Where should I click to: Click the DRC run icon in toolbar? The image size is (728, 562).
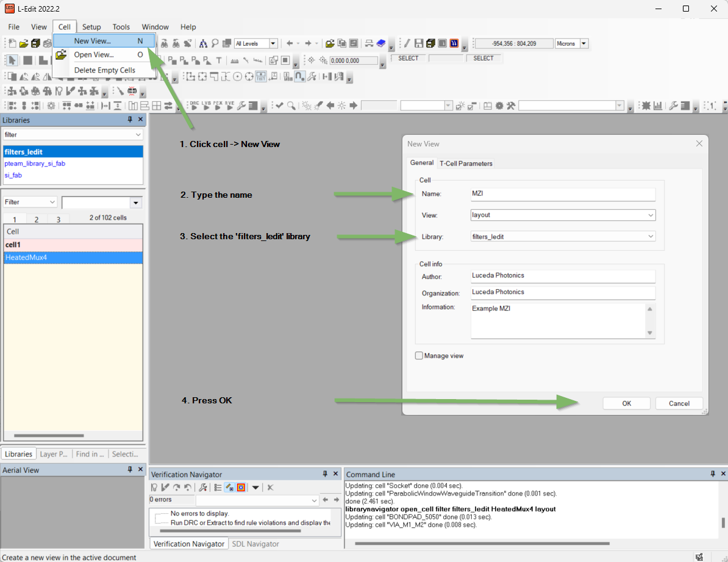[x=194, y=106]
